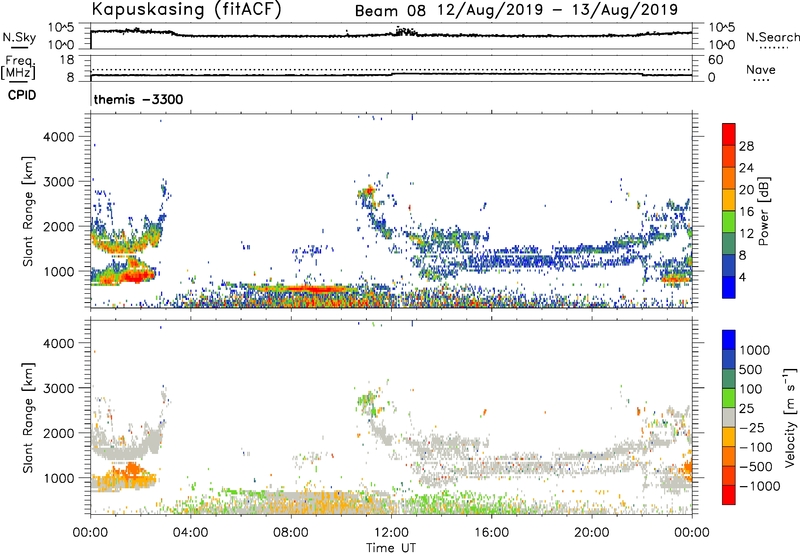The image size is (800, 554).
Task: Click the 60 tick on Nave axis
Action: click(715, 60)
